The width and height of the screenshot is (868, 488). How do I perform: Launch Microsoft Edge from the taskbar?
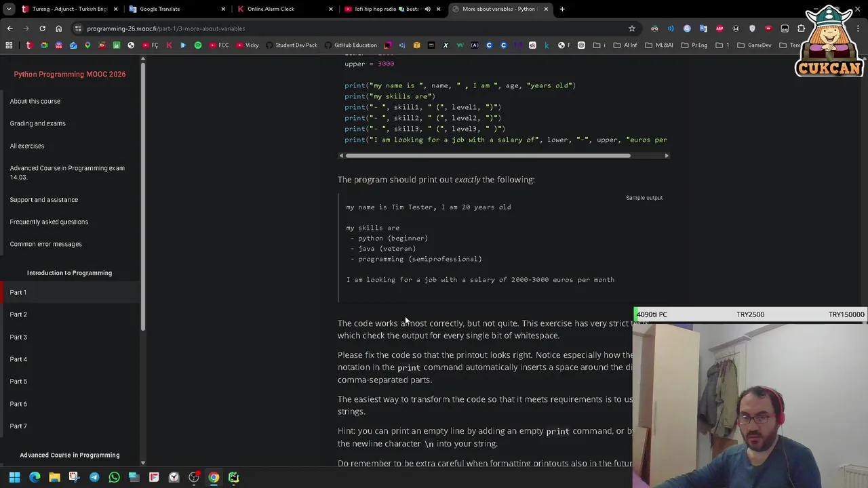click(35, 477)
